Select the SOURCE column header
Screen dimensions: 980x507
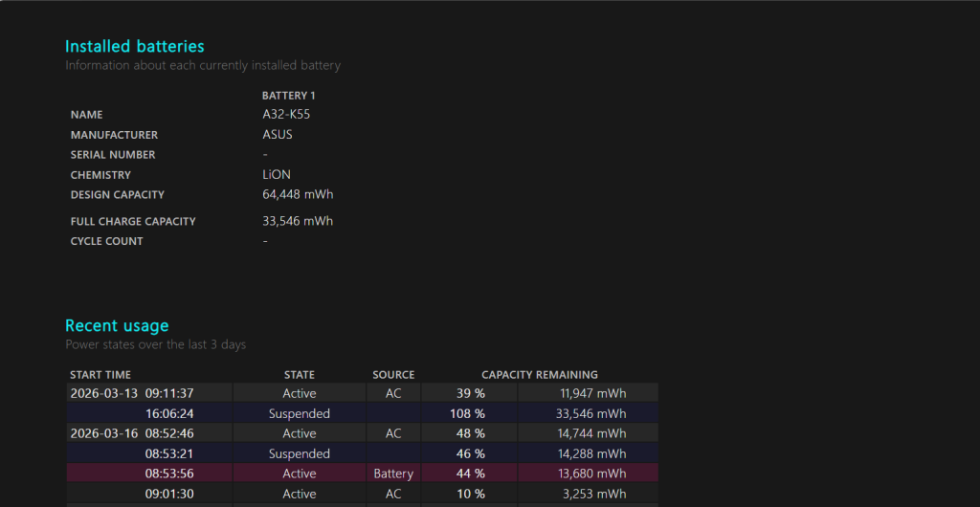[393, 375]
